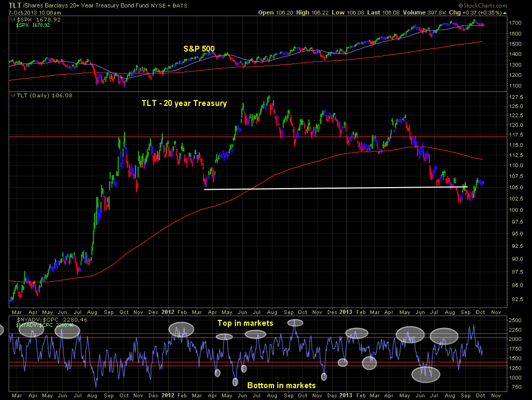The image size is (532, 400).
Task: Click 2012 on the bottom indicator date axis
Action: pos(168,395)
